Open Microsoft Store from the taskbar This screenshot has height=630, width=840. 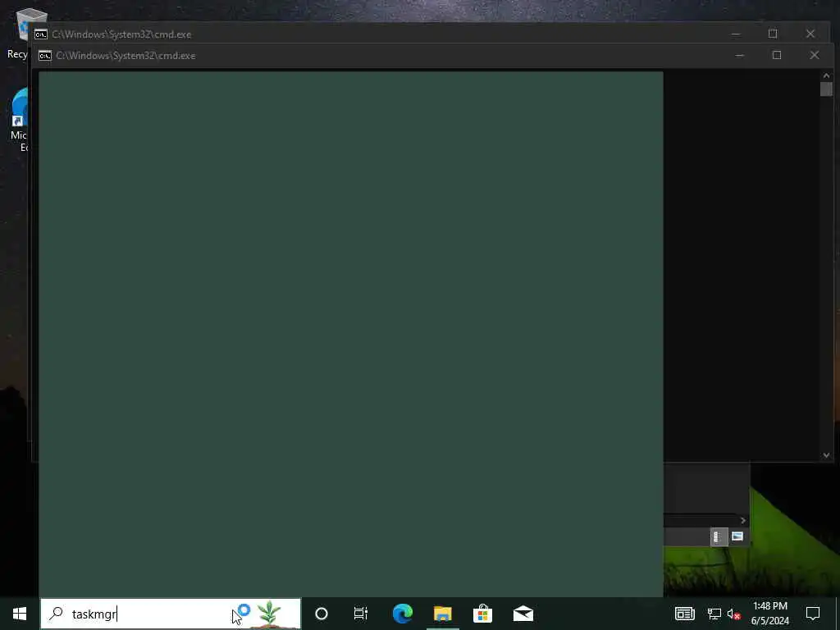pyautogui.click(x=482, y=614)
